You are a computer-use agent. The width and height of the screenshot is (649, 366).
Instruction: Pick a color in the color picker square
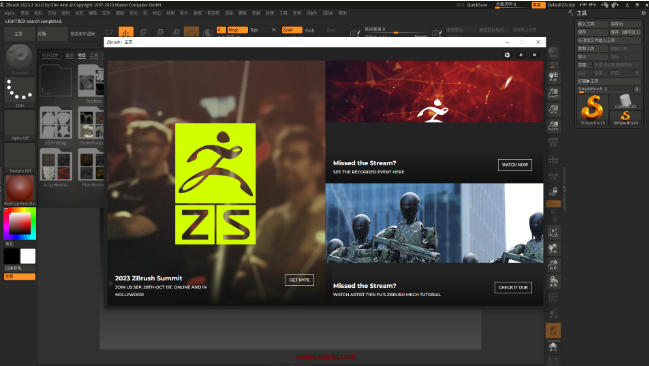tap(19, 224)
